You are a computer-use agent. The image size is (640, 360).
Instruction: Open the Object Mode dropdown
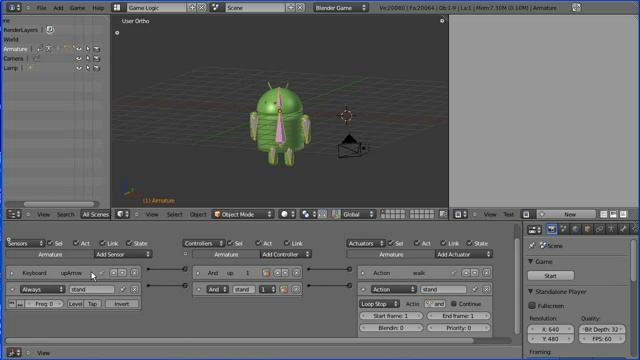[242, 214]
